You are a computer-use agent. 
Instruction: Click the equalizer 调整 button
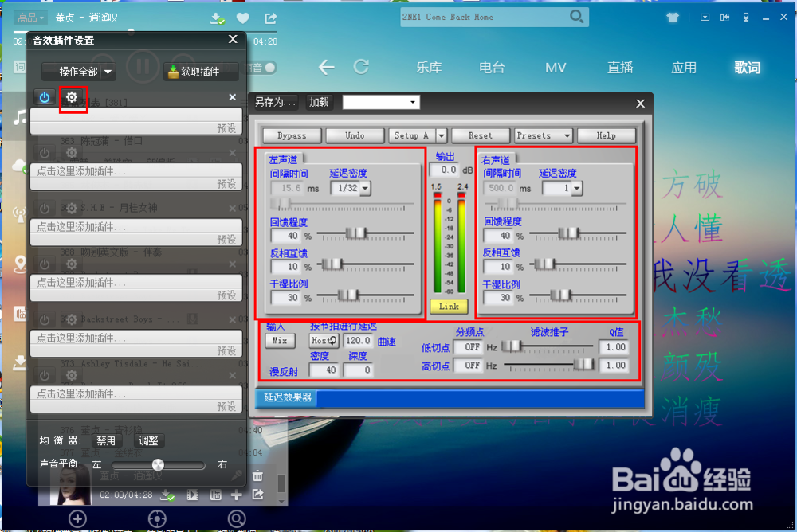148,440
